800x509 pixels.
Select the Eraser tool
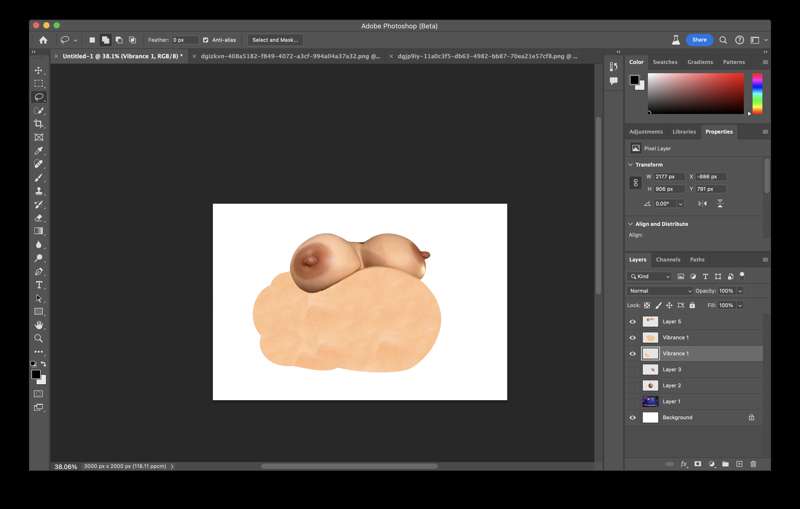pos(39,218)
